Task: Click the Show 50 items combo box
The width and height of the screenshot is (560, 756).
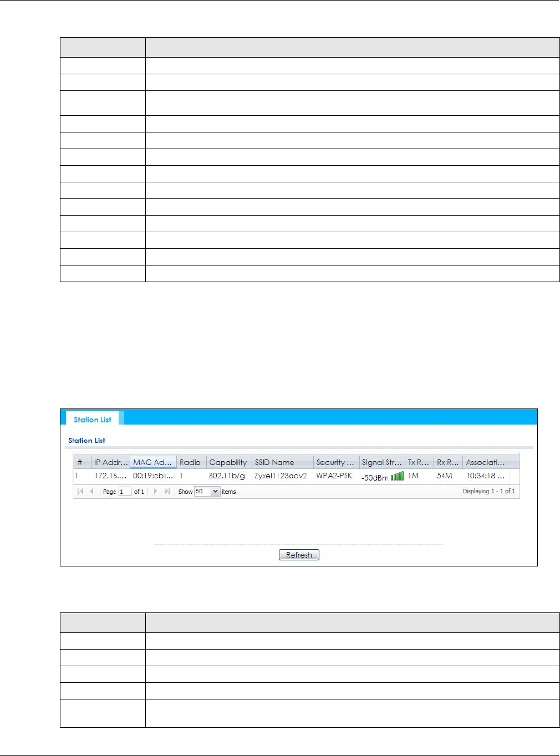Action: (x=207, y=492)
